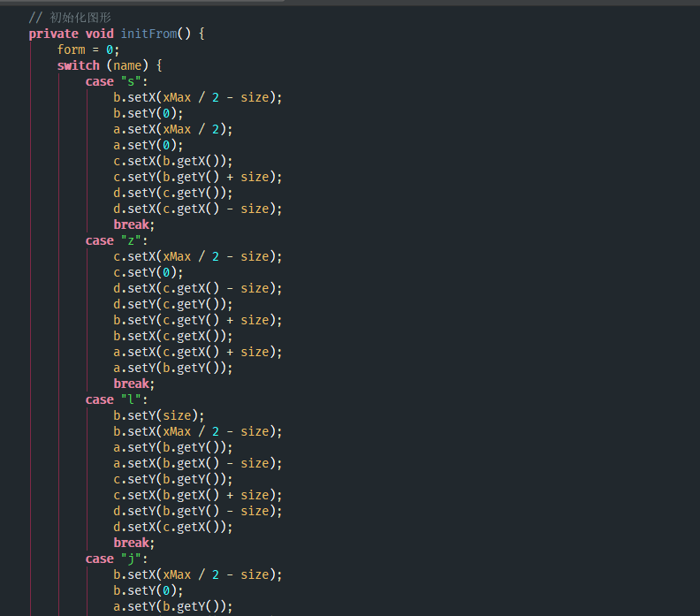Click the c.setX(b.getX() + size) line

[x=198, y=495]
